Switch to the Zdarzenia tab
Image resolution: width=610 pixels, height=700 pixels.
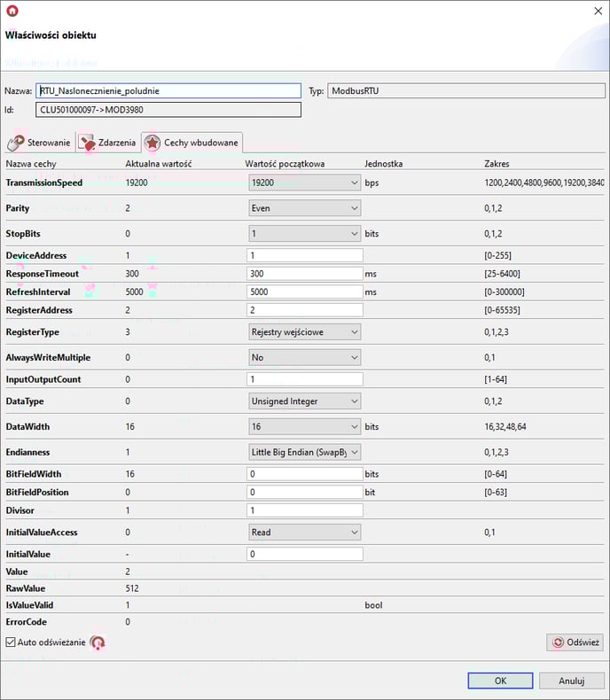pos(108,143)
